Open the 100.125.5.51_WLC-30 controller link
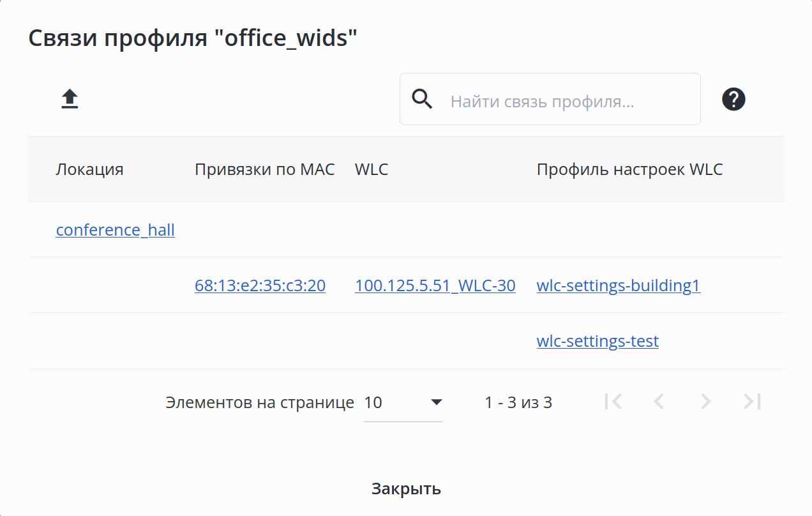This screenshot has height=516, width=812. [435, 285]
